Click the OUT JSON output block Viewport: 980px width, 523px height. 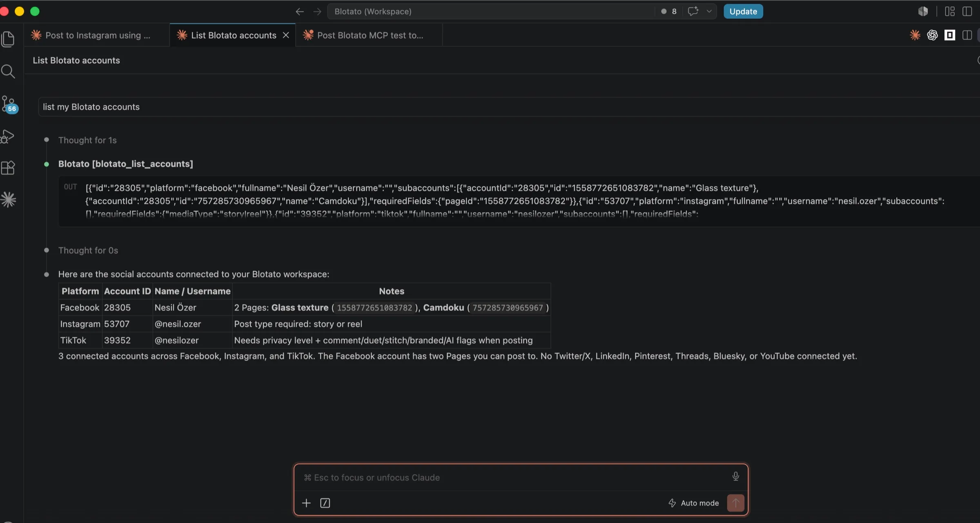[x=519, y=201]
